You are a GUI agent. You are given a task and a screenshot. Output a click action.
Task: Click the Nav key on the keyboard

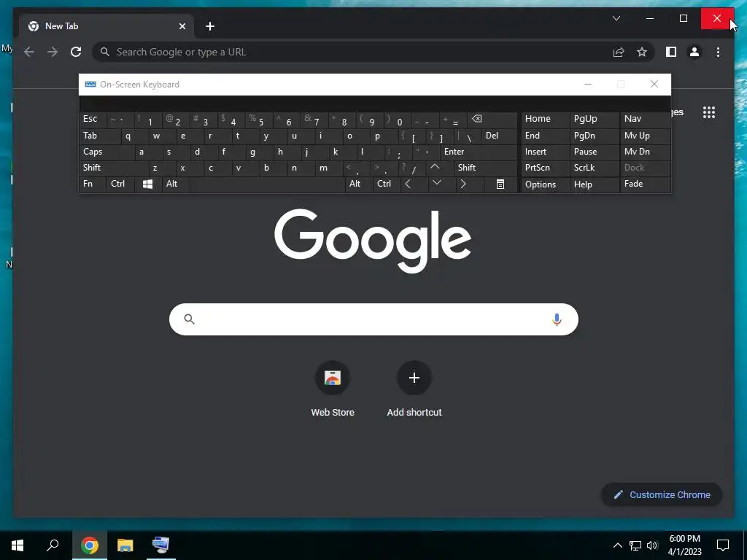[646, 119]
